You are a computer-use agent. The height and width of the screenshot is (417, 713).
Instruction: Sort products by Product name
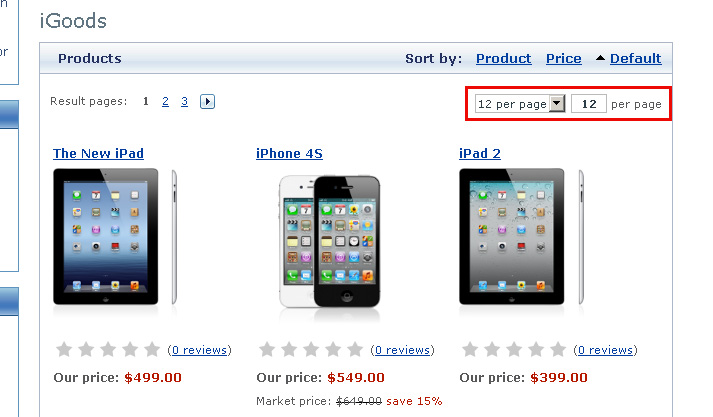click(503, 58)
